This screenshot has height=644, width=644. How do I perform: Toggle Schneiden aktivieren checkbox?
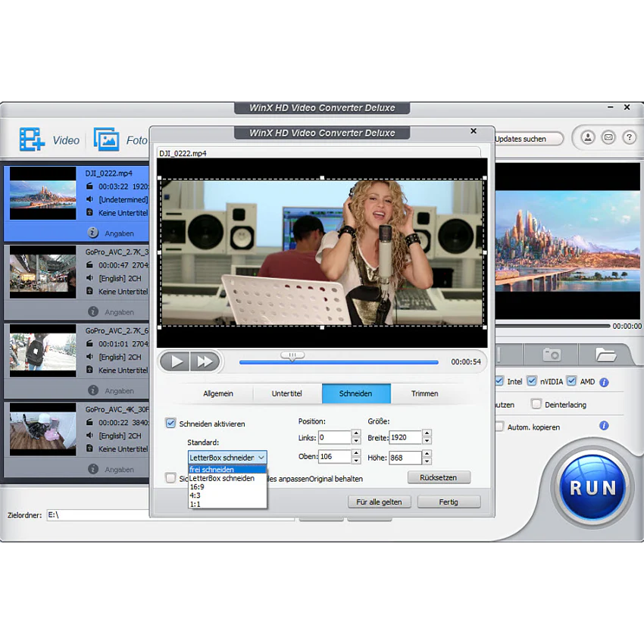[170, 423]
